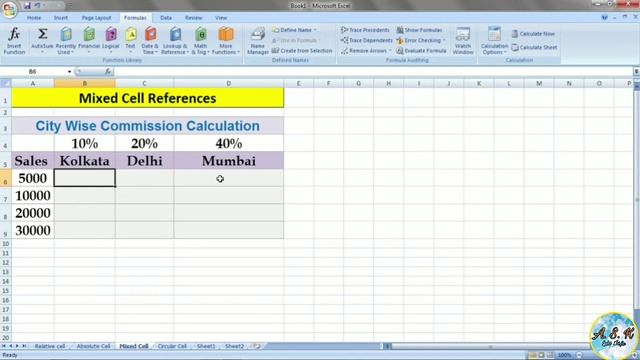Open the Text functions library
This screenshot has height=360, width=640.
point(131,40)
